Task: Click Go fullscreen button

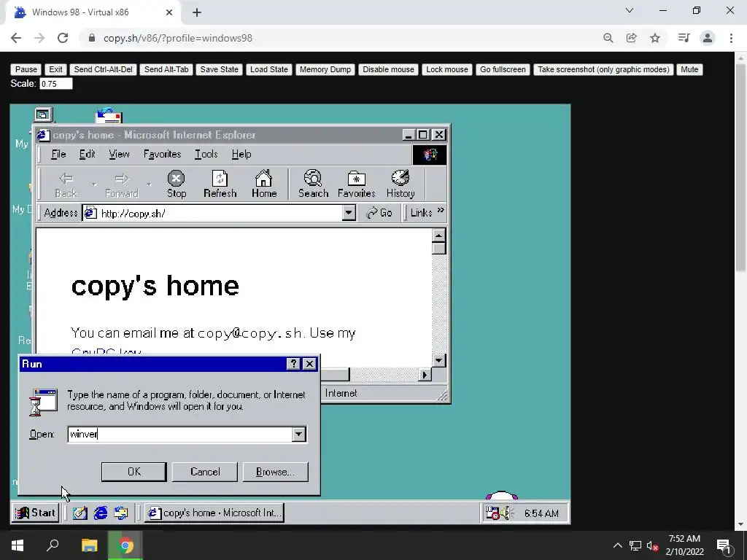Action: pos(503,69)
